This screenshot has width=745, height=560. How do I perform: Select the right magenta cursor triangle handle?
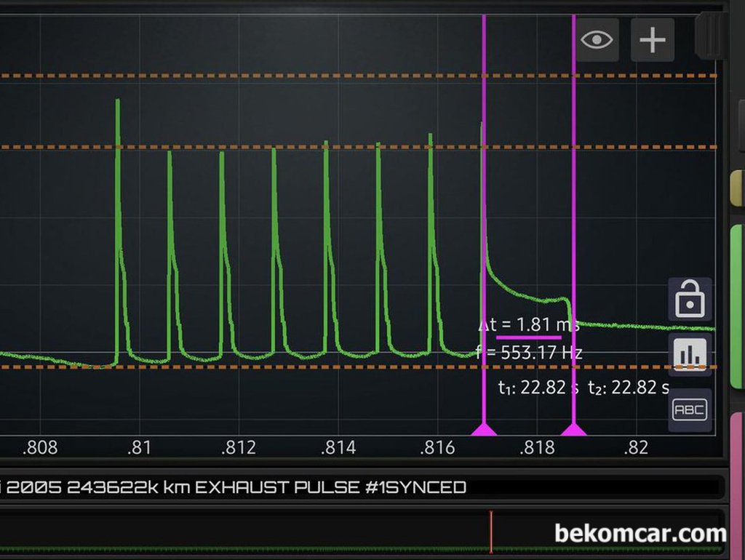[574, 430]
